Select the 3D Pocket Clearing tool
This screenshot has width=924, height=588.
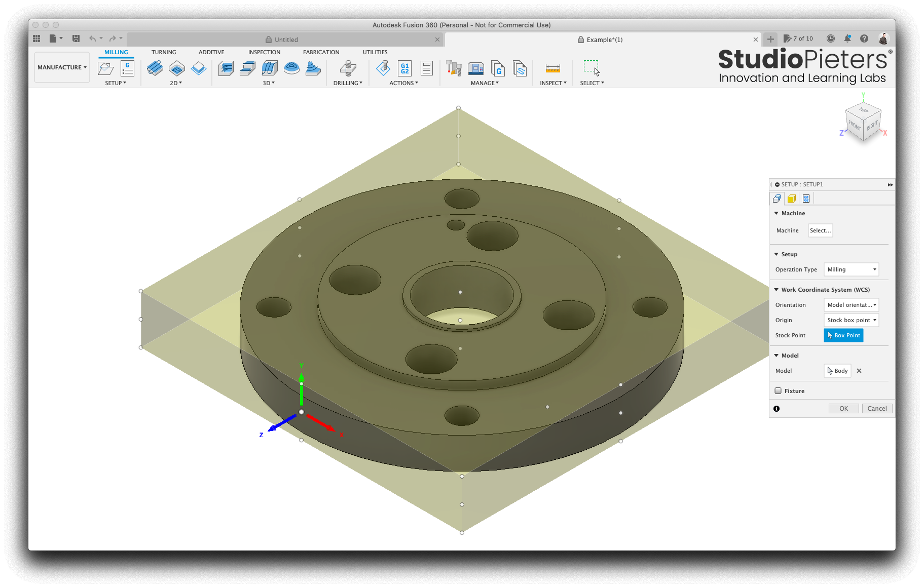[248, 68]
